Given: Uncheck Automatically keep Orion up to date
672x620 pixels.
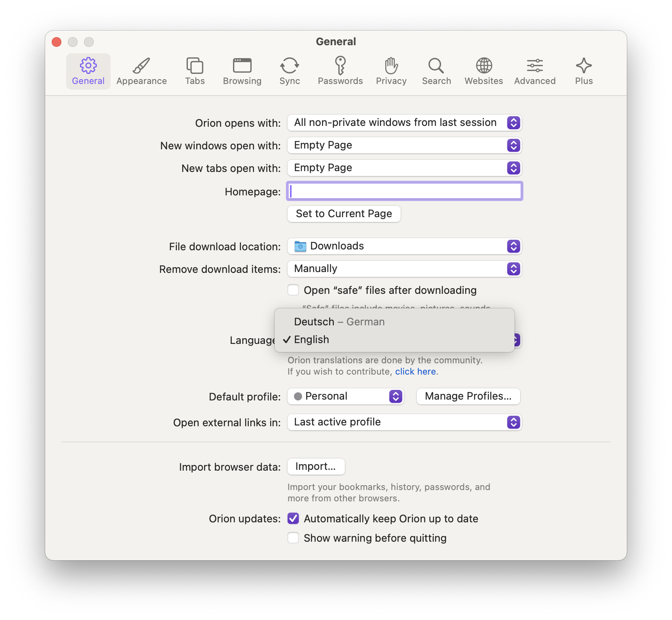Looking at the screenshot, I should 294,519.
